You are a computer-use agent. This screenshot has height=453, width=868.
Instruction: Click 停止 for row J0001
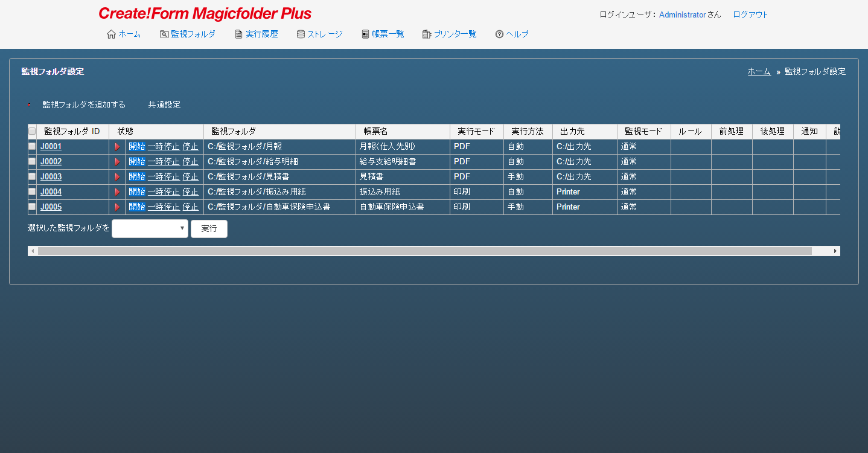tap(191, 147)
